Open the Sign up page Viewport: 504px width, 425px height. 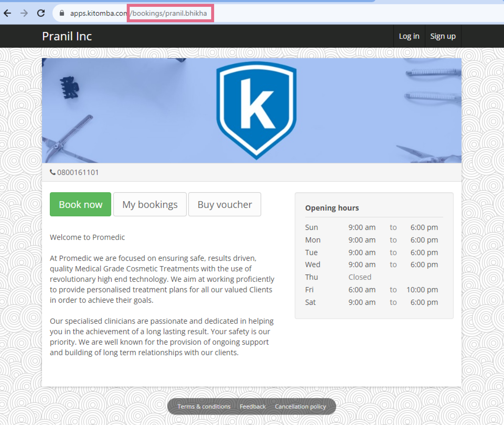pyautogui.click(x=443, y=36)
